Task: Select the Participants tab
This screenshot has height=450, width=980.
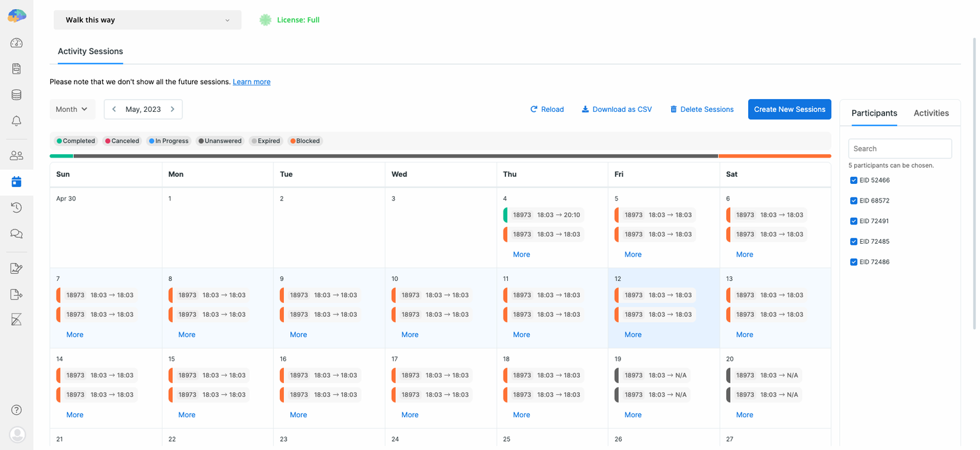Action: [873, 113]
